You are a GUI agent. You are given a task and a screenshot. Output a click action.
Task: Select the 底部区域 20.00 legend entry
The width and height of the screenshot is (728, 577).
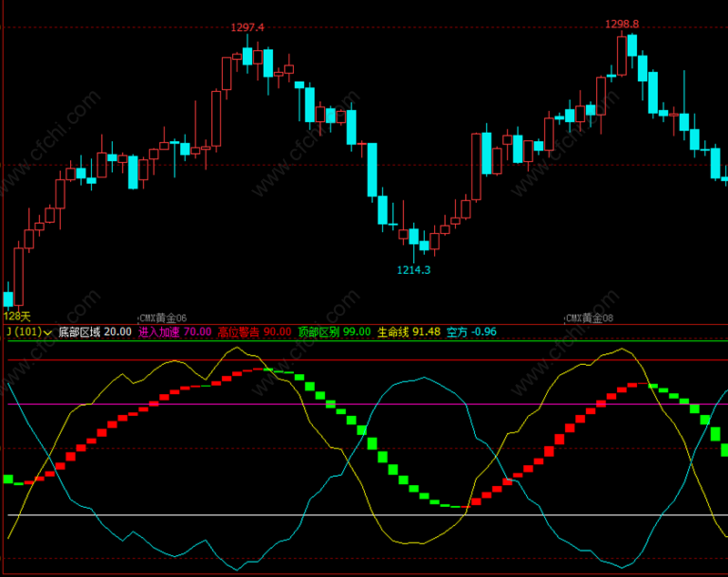coord(96,332)
